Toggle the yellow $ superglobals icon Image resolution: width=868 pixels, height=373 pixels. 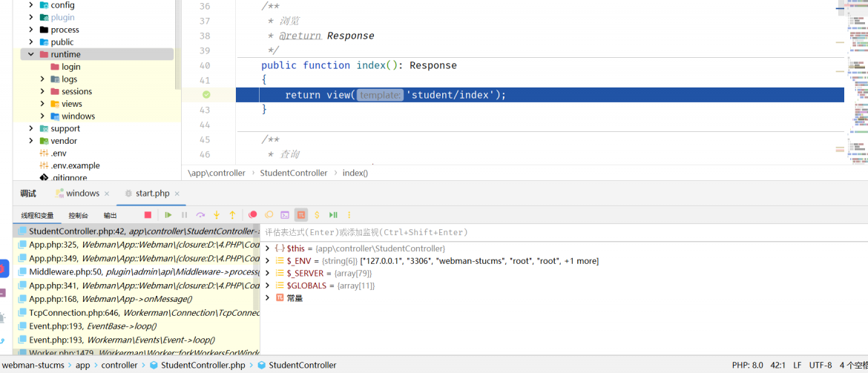point(318,215)
